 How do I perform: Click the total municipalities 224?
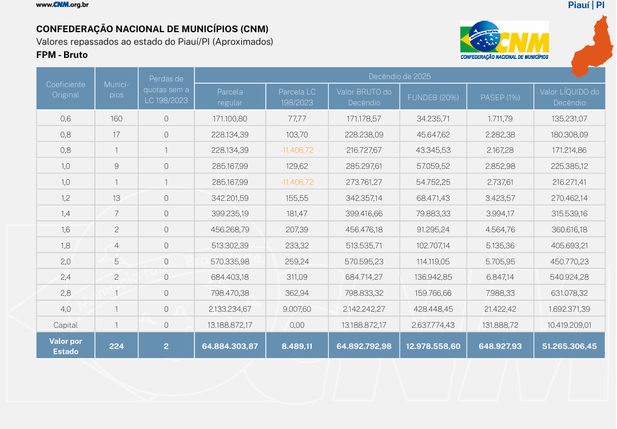(x=116, y=346)
